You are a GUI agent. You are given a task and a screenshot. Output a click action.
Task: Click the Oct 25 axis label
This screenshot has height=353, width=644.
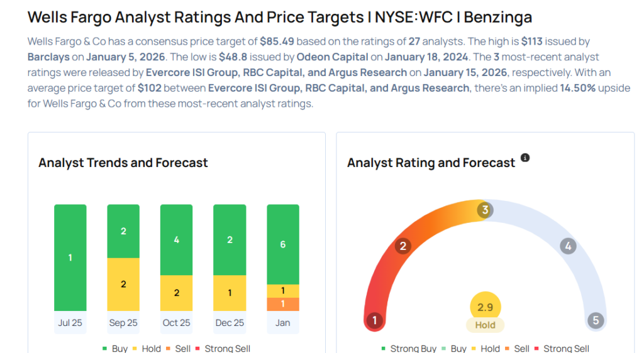click(x=176, y=322)
